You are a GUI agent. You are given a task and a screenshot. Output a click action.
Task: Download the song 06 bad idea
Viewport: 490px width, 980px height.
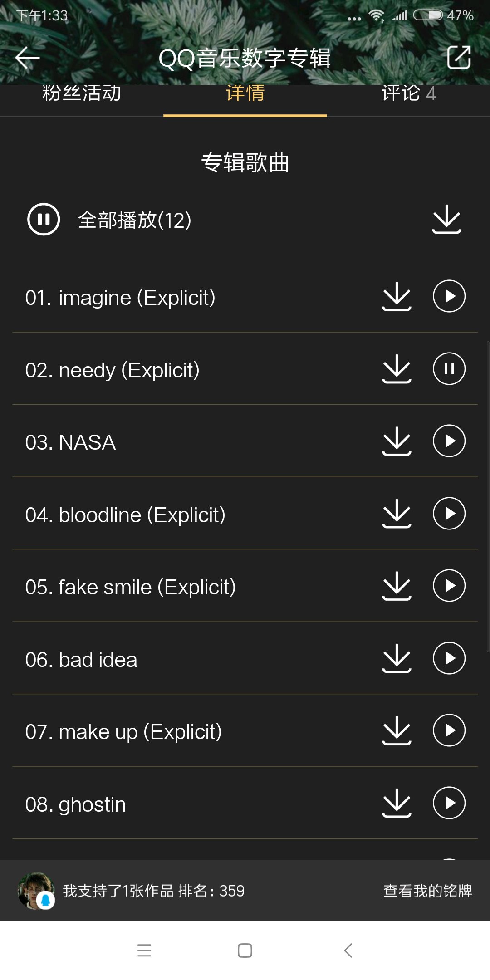[397, 658]
